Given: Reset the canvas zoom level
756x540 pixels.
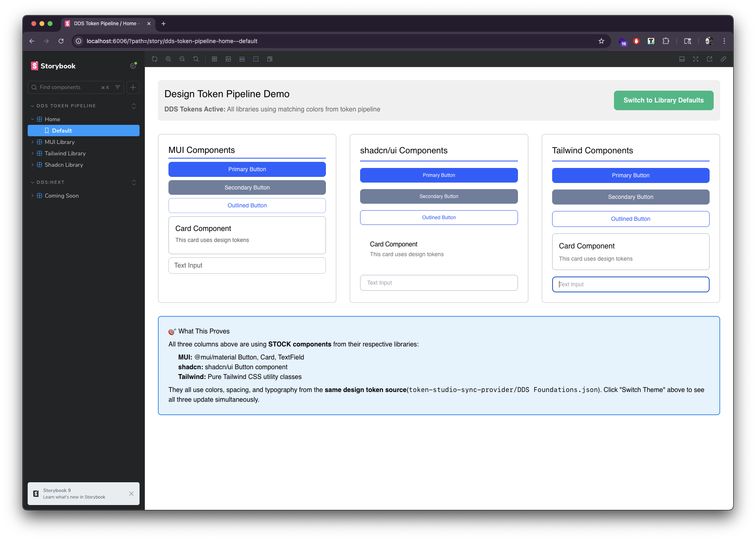Looking at the screenshot, I should 196,59.
